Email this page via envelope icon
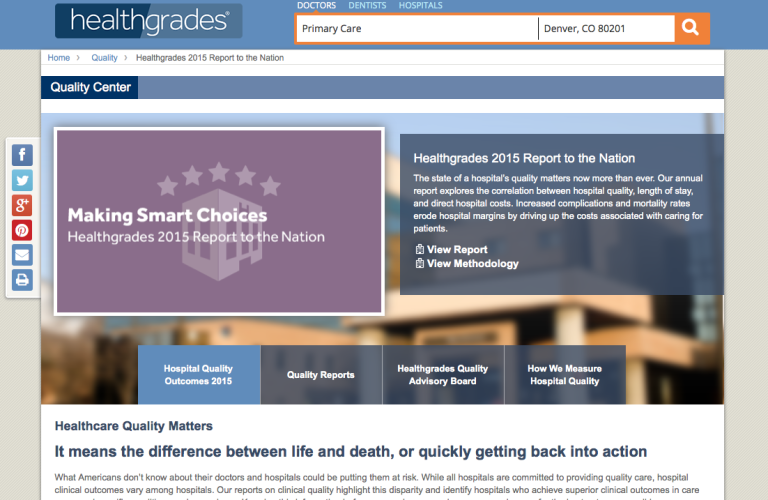 coord(22,255)
